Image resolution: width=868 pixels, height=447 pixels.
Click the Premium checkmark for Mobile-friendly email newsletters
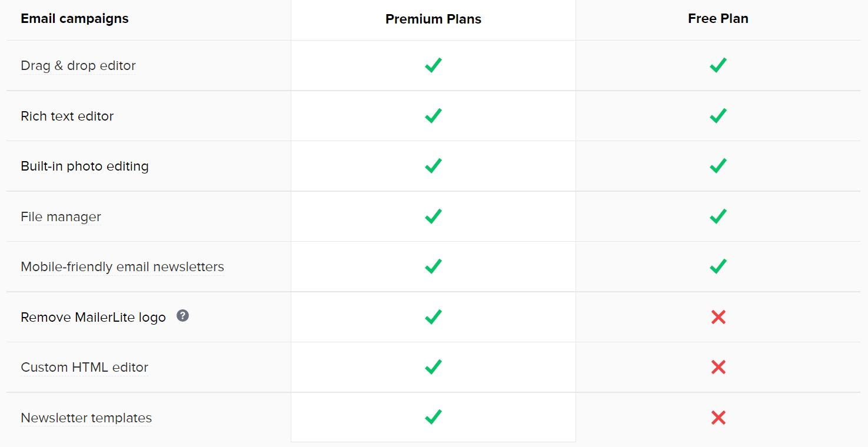click(433, 266)
